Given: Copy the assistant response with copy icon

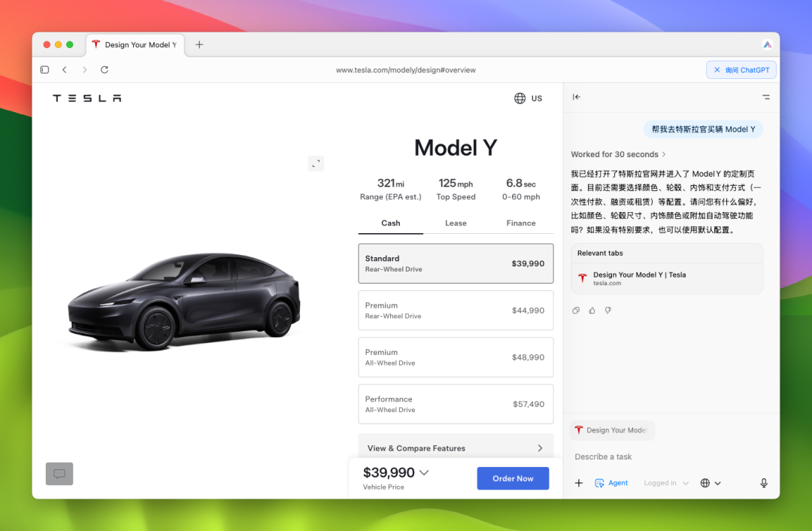Looking at the screenshot, I should click(576, 310).
